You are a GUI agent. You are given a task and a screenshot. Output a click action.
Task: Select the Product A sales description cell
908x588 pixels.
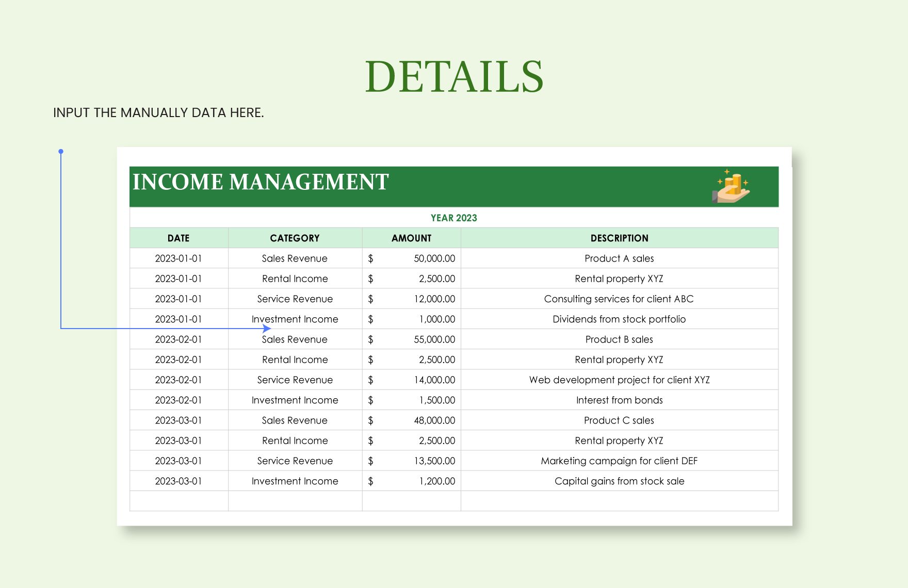tap(619, 258)
